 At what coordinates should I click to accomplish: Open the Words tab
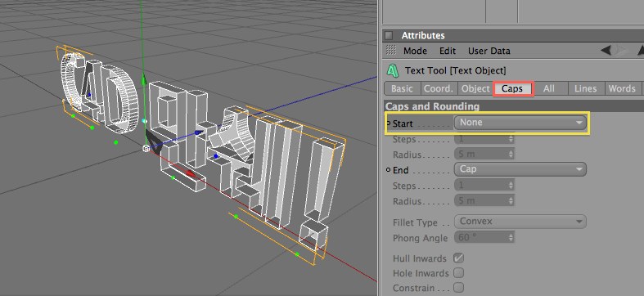pos(622,88)
